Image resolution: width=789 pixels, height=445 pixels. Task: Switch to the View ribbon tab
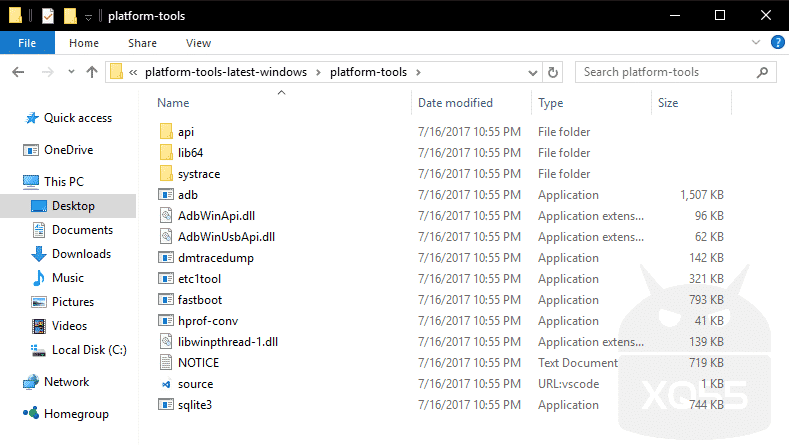[198, 43]
